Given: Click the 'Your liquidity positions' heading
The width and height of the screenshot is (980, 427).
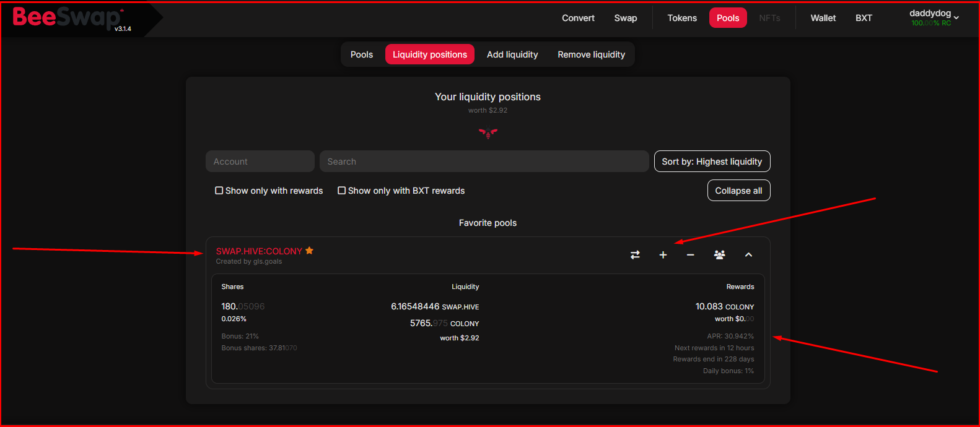Looking at the screenshot, I should (488, 97).
